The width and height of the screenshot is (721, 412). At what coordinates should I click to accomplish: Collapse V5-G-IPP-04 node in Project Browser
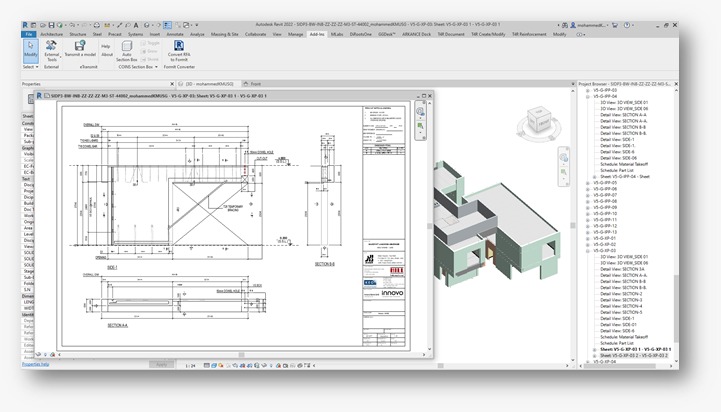[x=588, y=97]
